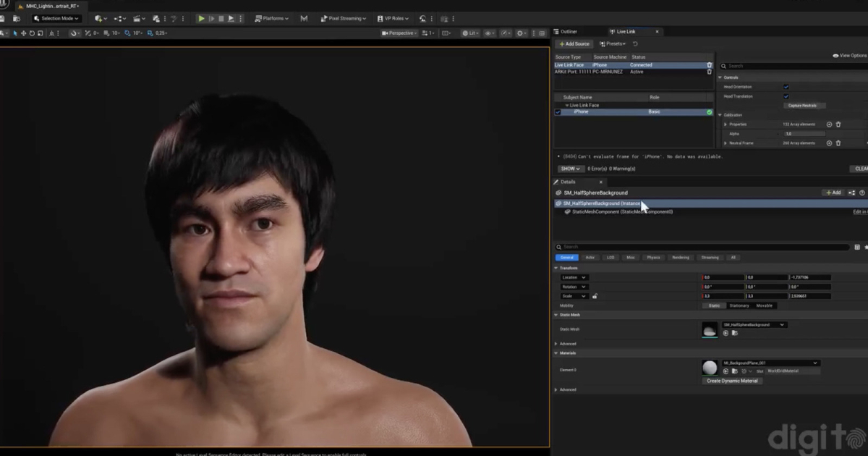Screen dimensions: 868x456
Task: Delete Properties array trash icon
Action: [x=838, y=124]
